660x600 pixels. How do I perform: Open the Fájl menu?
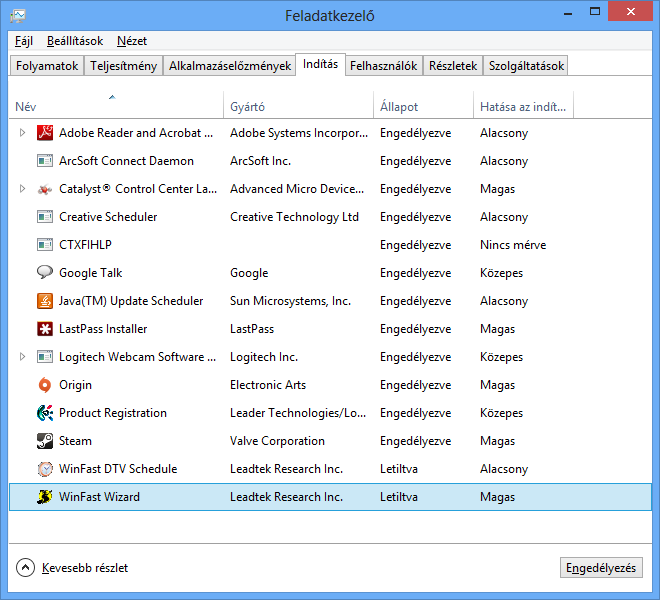point(24,41)
